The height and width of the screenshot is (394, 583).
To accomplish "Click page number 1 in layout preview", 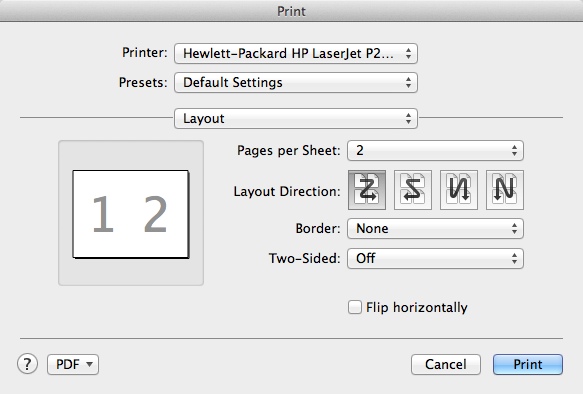I will (x=103, y=214).
